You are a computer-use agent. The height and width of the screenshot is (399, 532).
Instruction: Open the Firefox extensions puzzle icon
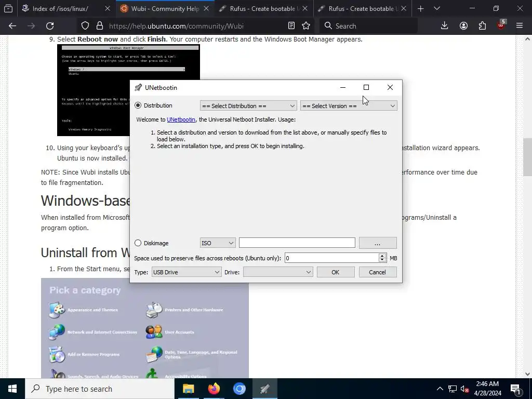pos(482,26)
